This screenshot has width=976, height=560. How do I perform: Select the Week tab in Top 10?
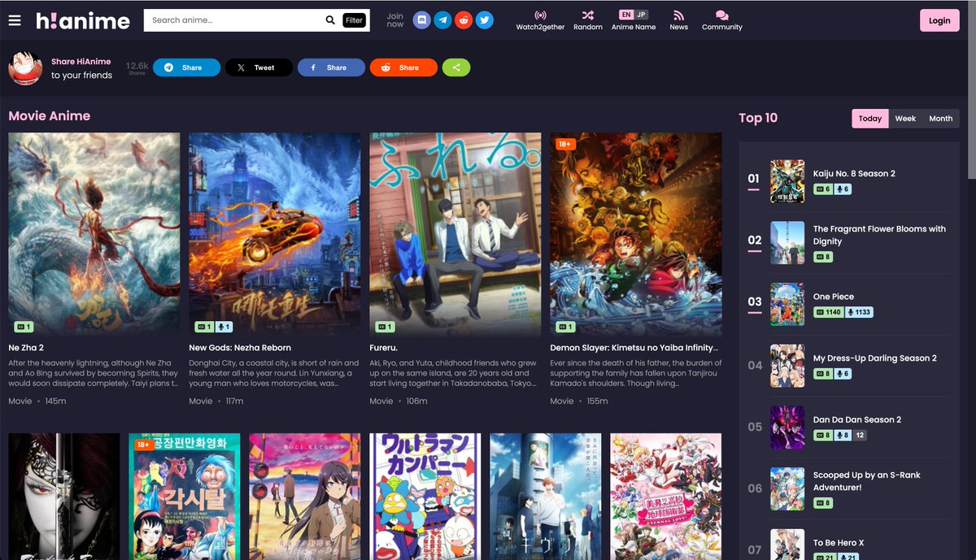(905, 119)
